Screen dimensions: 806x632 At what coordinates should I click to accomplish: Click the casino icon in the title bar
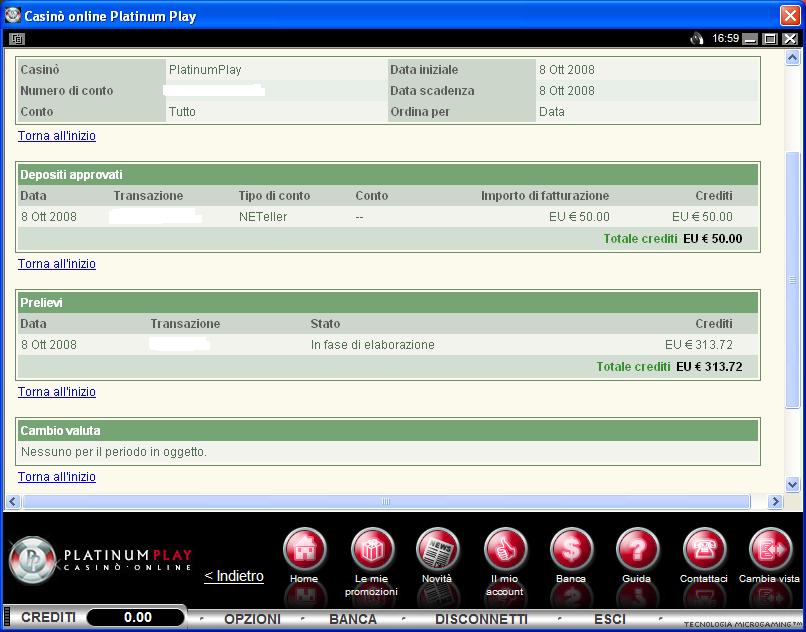pyautogui.click(x=12, y=15)
